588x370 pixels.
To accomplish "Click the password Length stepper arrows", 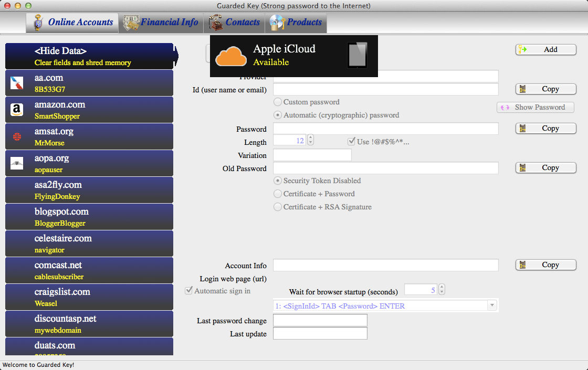I will pos(310,140).
